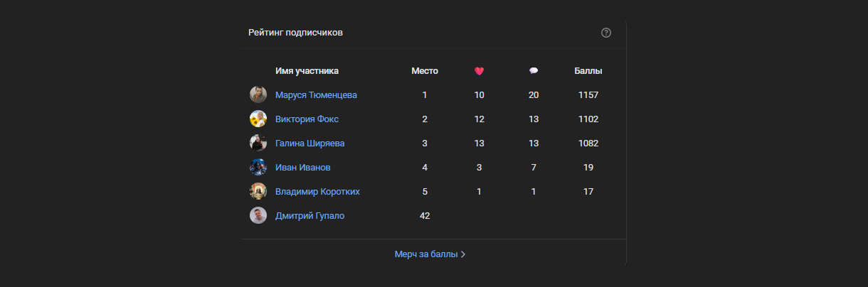
Task: Open Виктория Фокс's avatar
Action: pyautogui.click(x=258, y=119)
